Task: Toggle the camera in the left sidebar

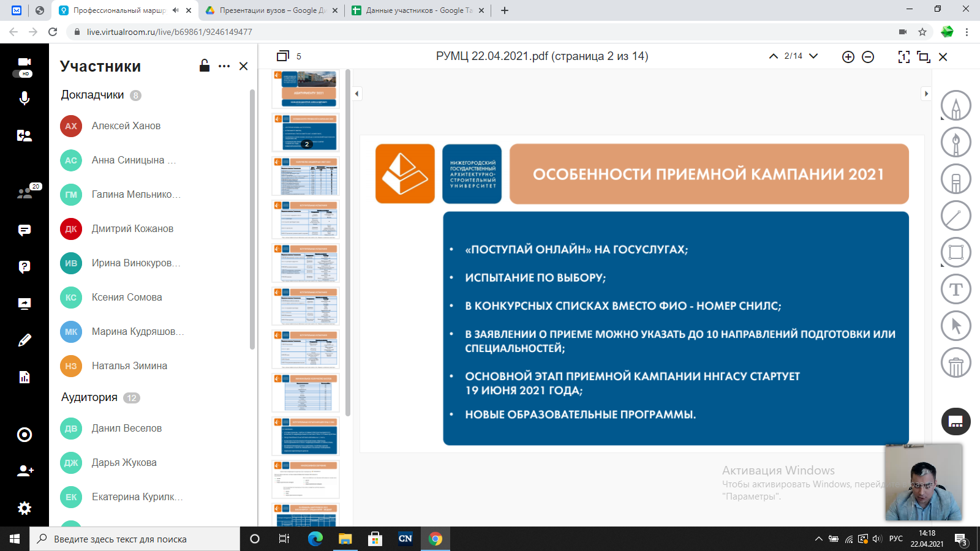Action: point(24,62)
